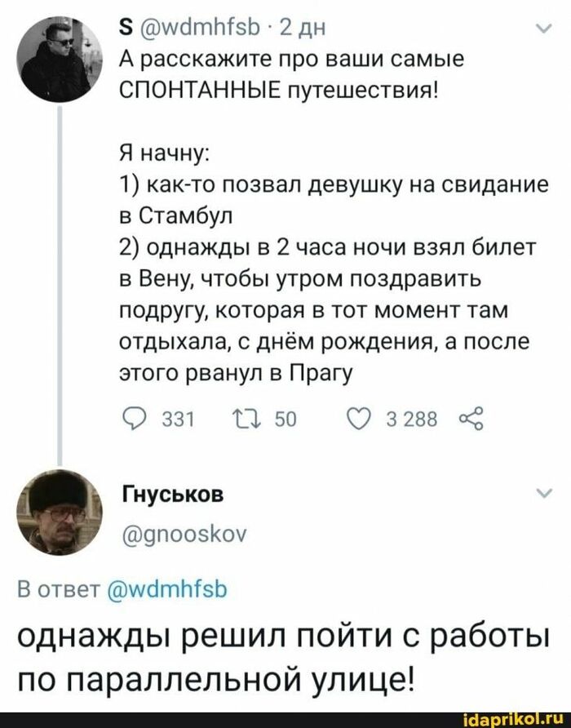571x728 pixels.
Task: Click the thread connector line between tweets
Action: point(59,286)
